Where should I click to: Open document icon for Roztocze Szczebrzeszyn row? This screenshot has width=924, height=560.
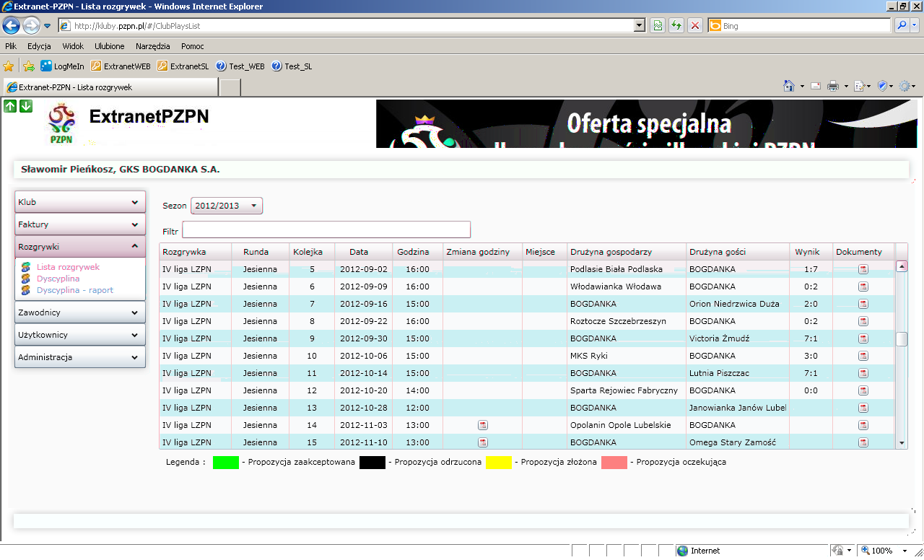[x=863, y=321]
